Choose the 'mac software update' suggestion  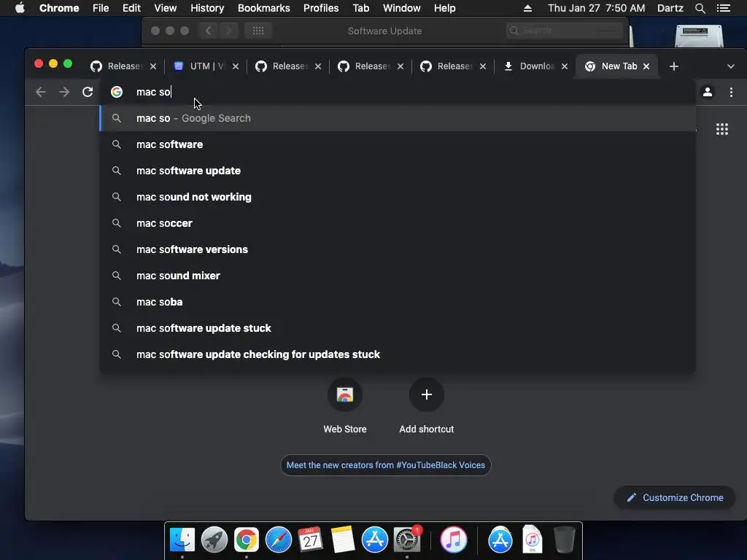(x=398, y=171)
